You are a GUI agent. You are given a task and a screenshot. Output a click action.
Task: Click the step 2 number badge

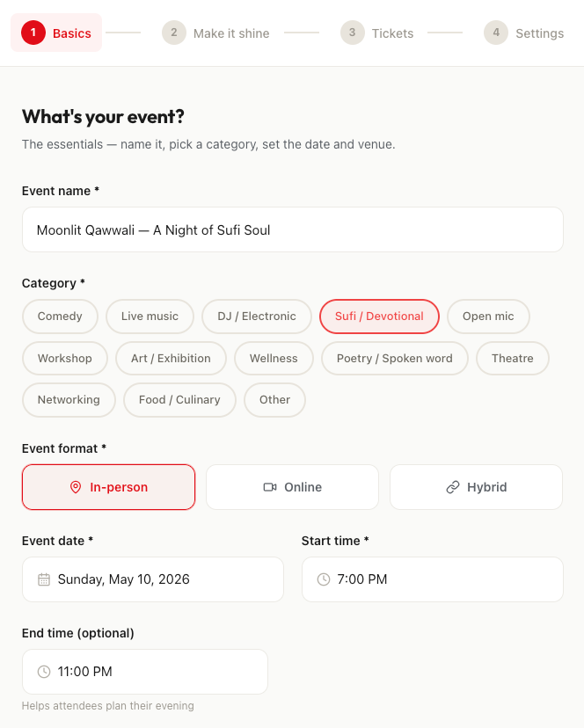tap(174, 33)
